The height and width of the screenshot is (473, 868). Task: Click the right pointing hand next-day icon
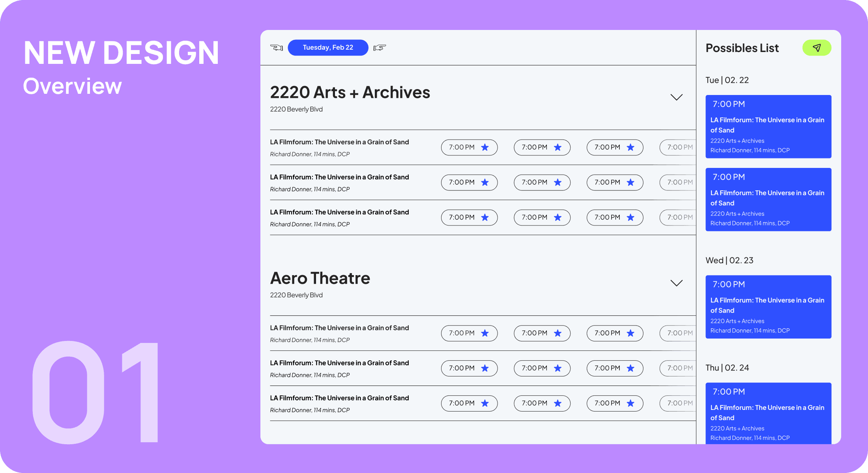click(380, 48)
